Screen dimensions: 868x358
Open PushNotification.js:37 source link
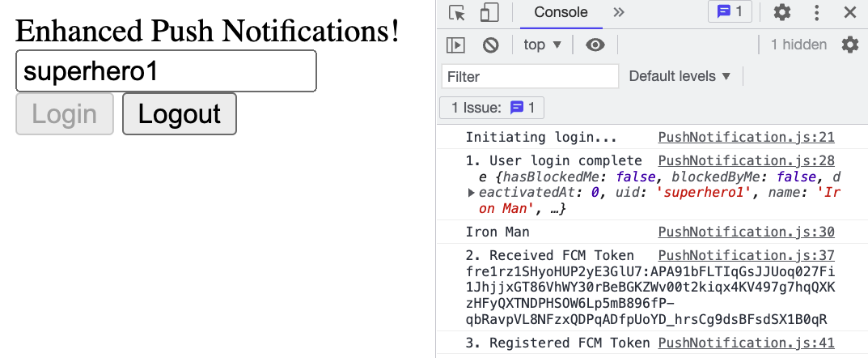click(x=746, y=255)
